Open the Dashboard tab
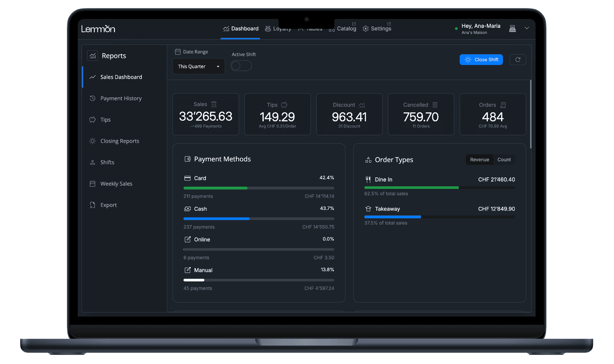 click(240, 29)
